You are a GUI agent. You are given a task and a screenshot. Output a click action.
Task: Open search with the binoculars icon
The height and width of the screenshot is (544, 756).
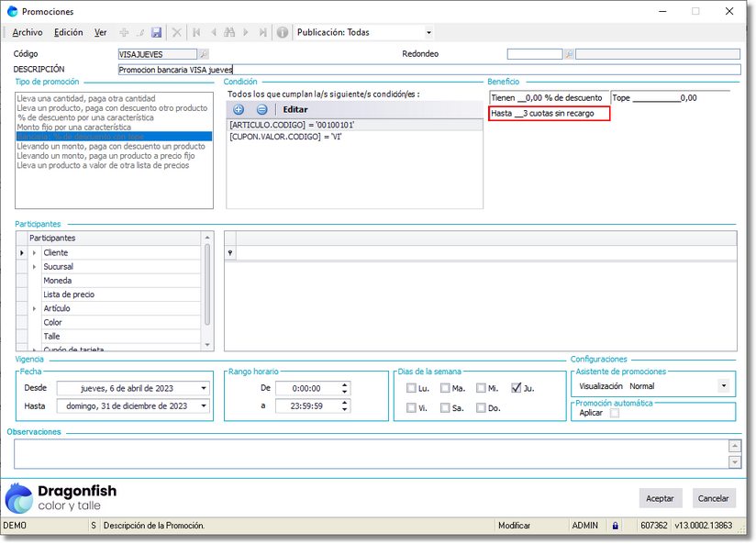[x=229, y=32]
